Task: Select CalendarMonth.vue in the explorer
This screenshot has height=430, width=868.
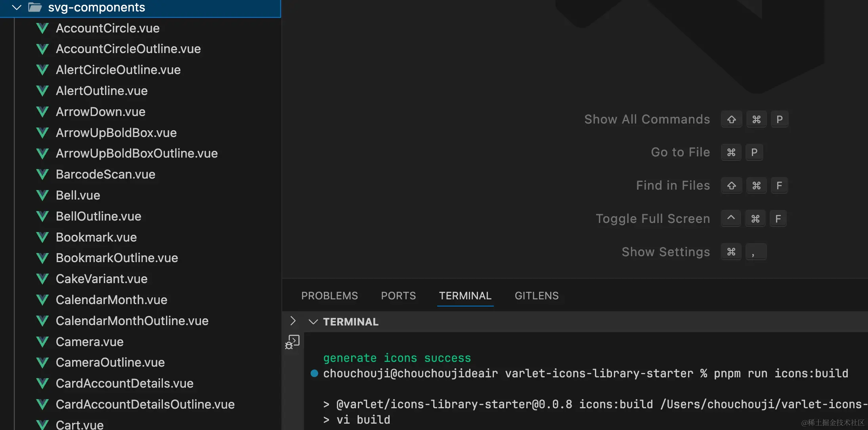Action: 111,300
